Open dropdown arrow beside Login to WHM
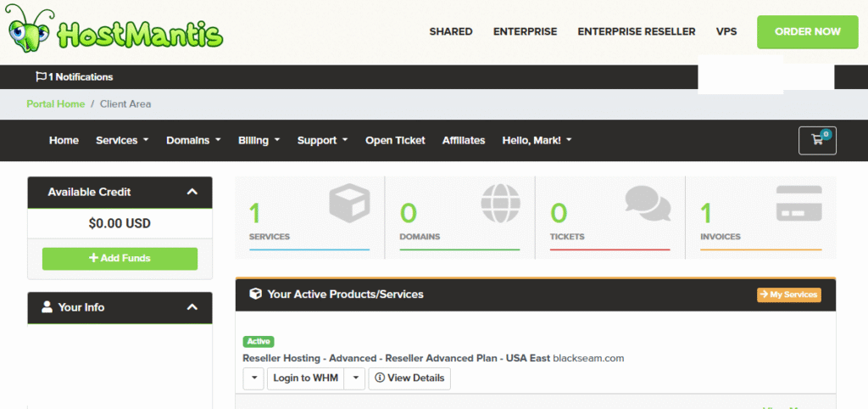868x409 pixels. click(x=355, y=378)
